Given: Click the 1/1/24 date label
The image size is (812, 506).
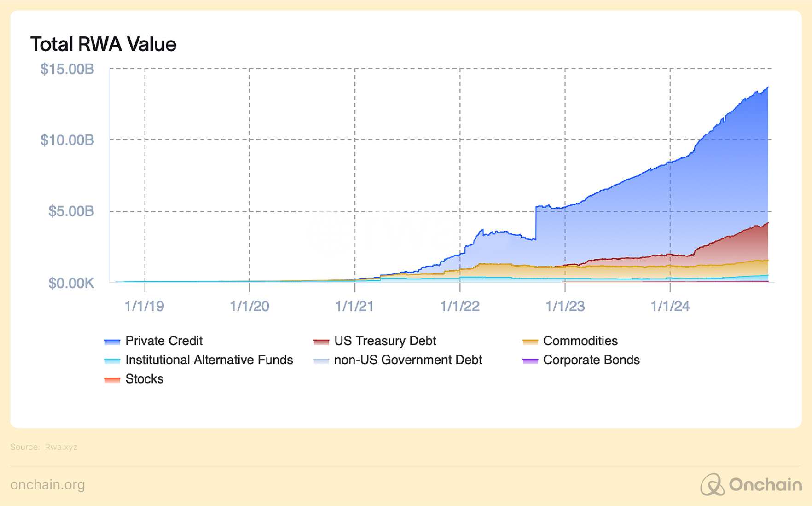Looking at the screenshot, I should click(x=670, y=306).
